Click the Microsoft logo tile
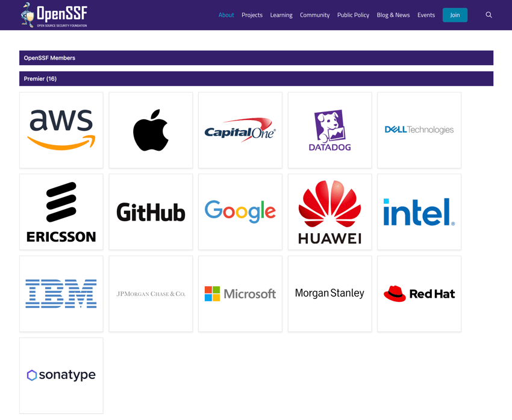 (240, 294)
